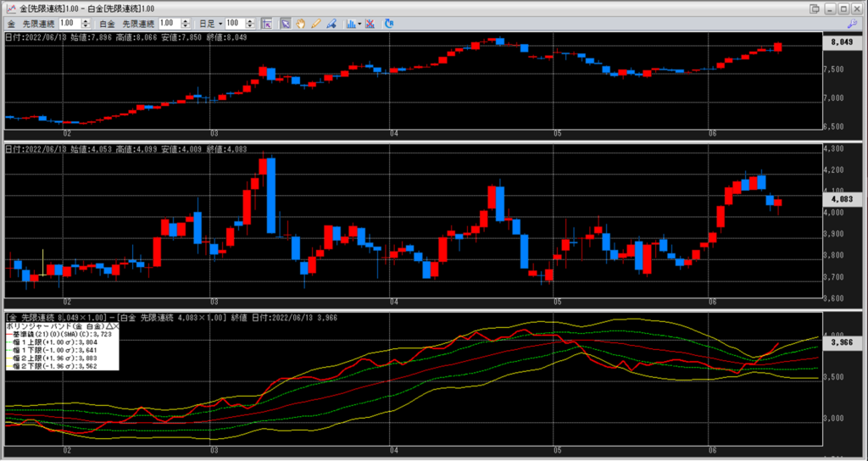Click the 金 symbol label in toolbar
This screenshot has height=461, width=868.
pos(10,24)
